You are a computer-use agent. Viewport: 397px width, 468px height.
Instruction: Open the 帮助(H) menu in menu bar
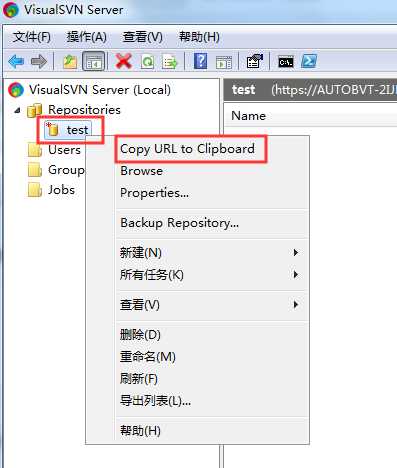199,37
